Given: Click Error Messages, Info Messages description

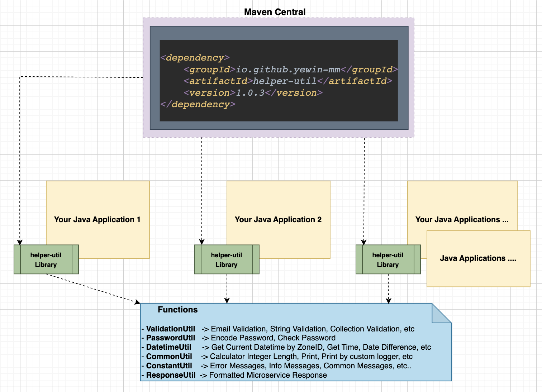Looking at the screenshot, I should pyautogui.click(x=310, y=365).
